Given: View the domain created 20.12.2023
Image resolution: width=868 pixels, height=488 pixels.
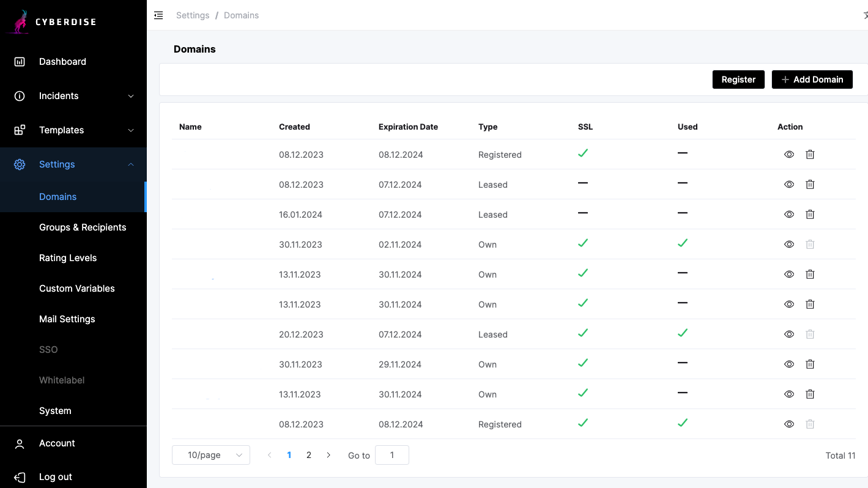Looking at the screenshot, I should [789, 335].
